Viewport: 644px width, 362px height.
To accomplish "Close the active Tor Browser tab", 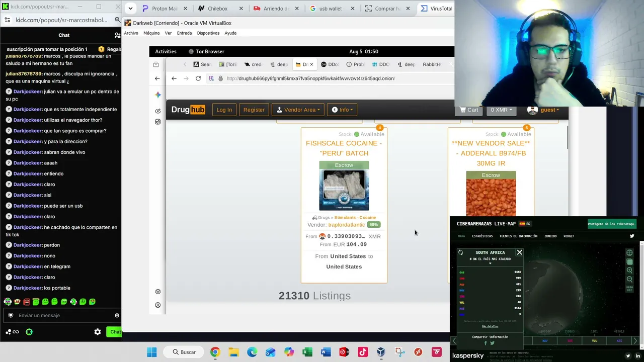I will click(311, 64).
